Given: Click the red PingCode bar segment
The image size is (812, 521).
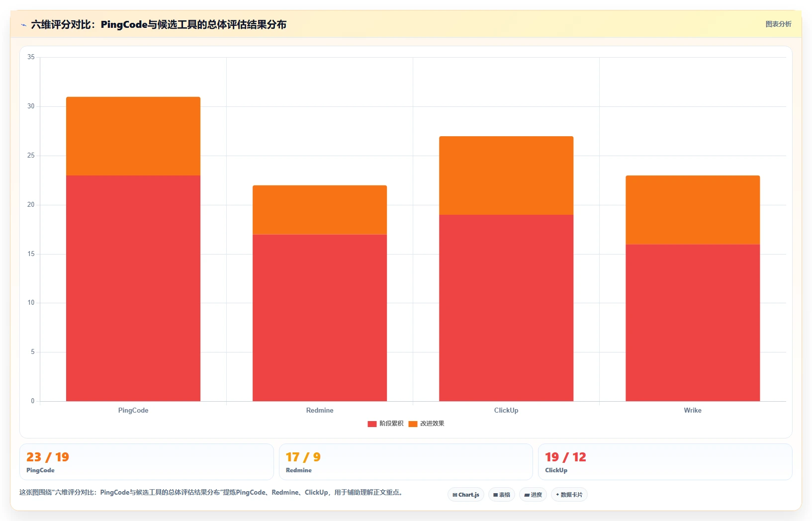Looking at the screenshot, I should coord(133,288).
